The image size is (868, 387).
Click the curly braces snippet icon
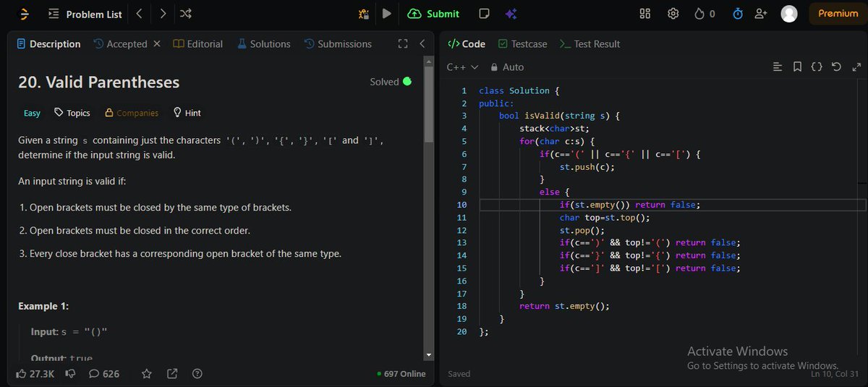pyautogui.click(x=817, y=67)
